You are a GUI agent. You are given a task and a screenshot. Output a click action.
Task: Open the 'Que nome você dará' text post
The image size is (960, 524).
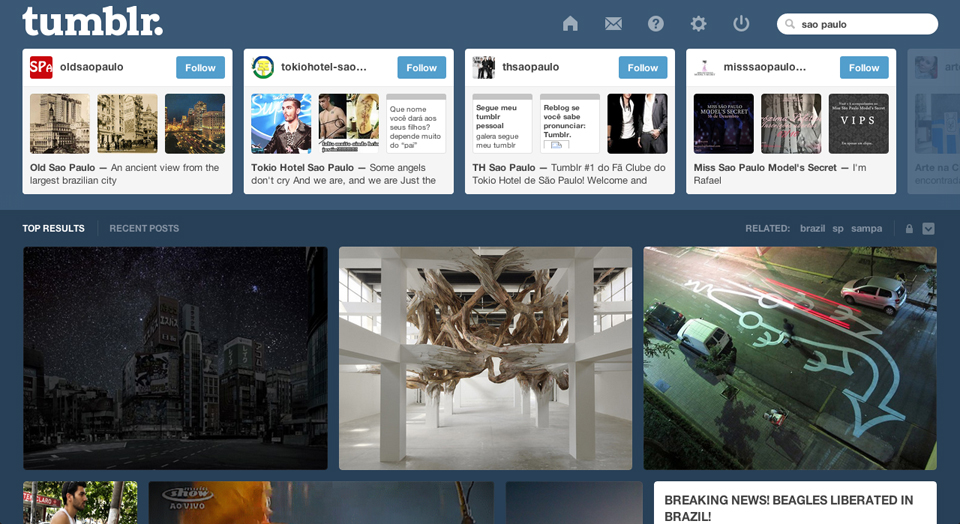[x=416, y=123]
